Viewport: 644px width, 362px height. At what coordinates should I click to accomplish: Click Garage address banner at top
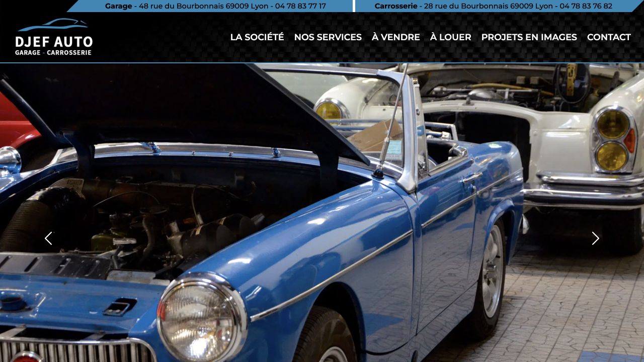click(215, 6)
